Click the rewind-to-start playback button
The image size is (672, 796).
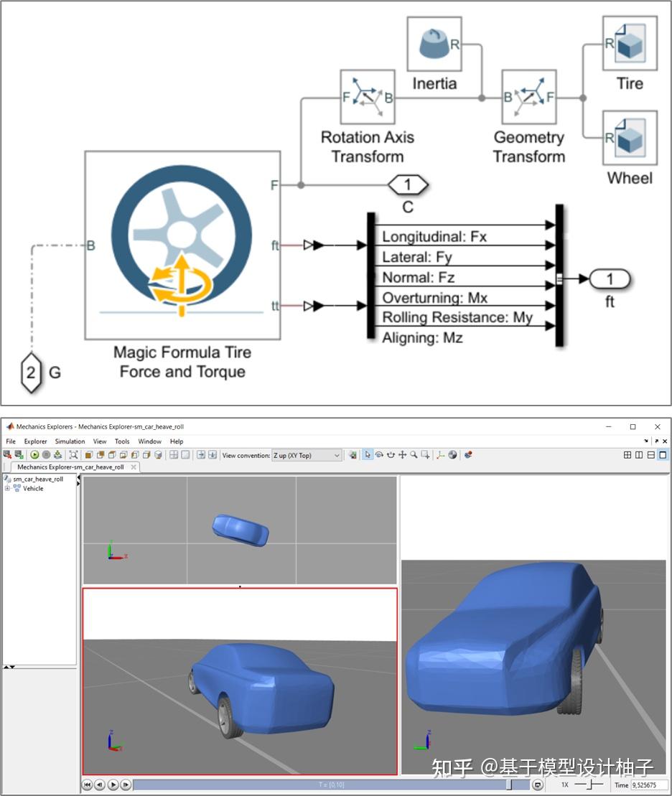tap(87, 785)
